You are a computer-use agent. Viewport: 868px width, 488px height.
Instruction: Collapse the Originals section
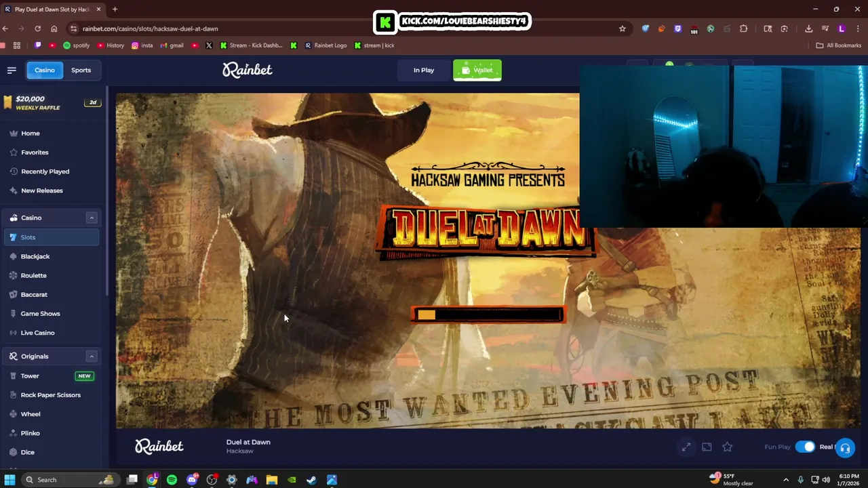pos(92,356)
